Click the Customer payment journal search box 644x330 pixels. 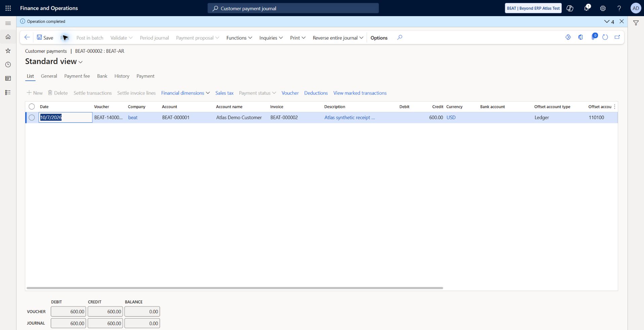293,8
